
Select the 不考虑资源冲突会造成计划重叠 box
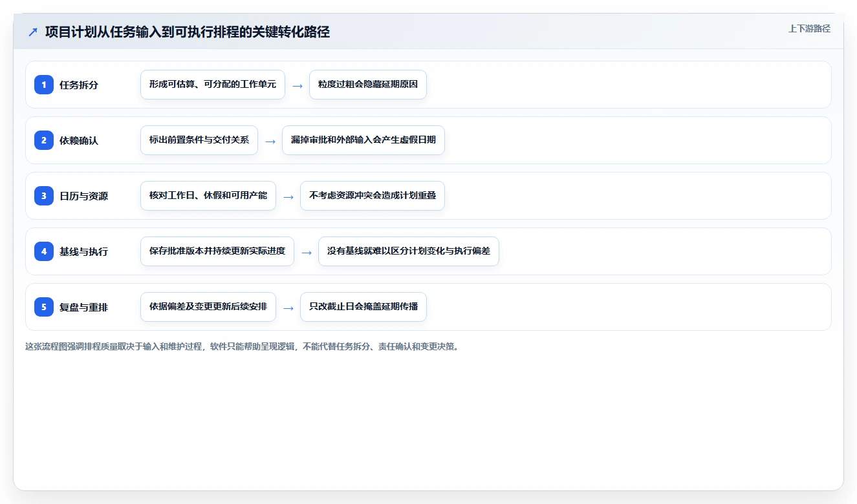[x=373, y=196]
